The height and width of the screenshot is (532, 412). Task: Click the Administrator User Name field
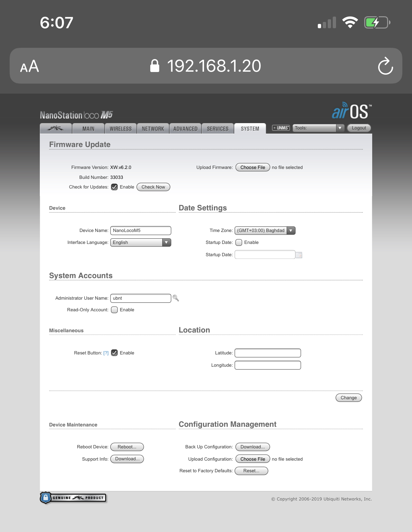[141, 298]
